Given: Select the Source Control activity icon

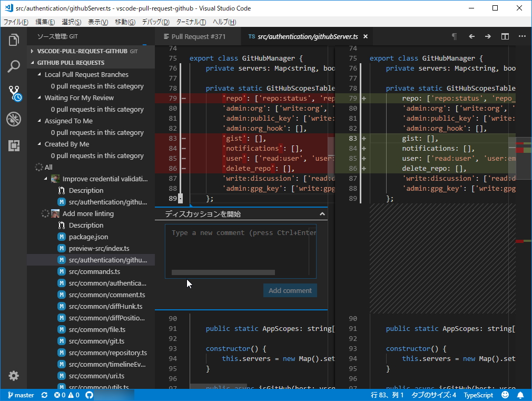Looking at the screenshot, I should tap(14, 93).
